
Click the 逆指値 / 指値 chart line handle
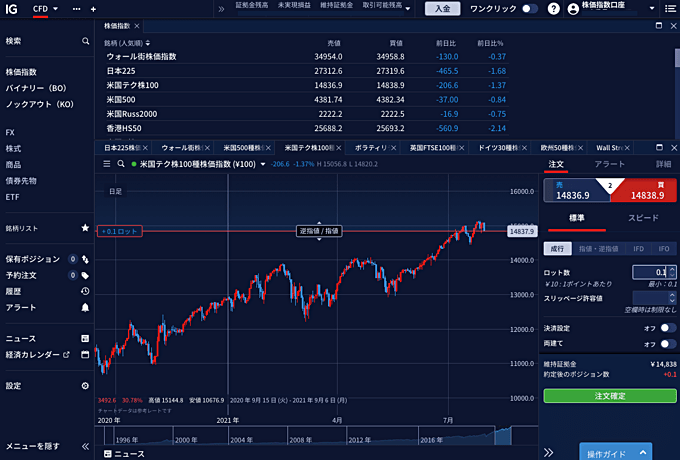[319, 231]
